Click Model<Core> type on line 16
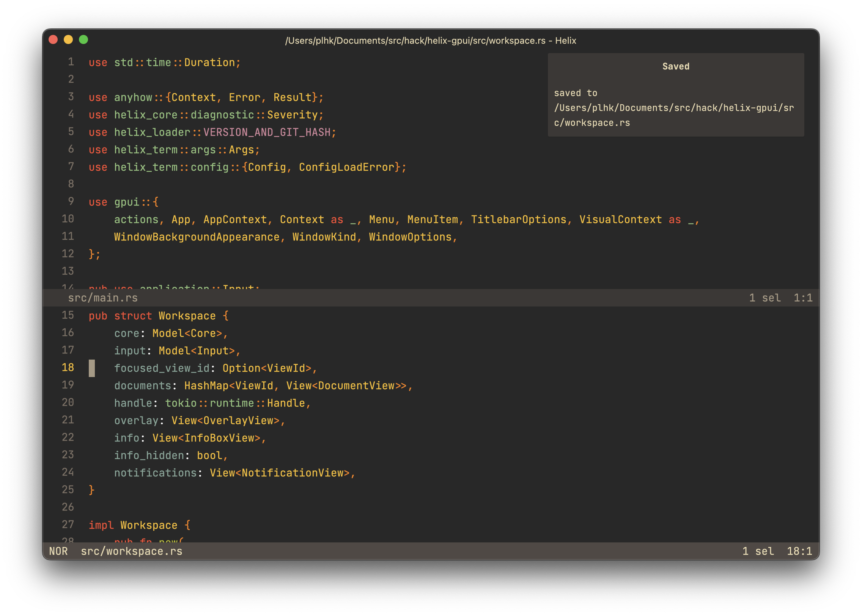Screen dimensions: 862x616 point(187,333)
